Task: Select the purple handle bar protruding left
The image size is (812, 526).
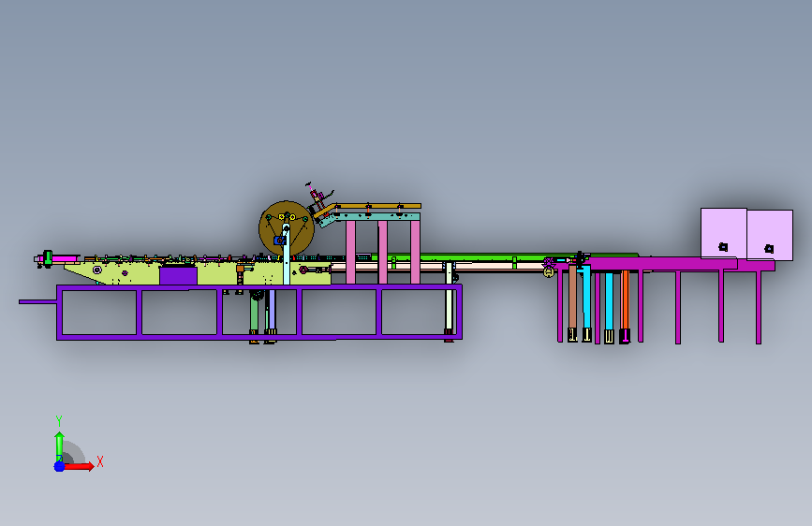Action: click(37, 301)
